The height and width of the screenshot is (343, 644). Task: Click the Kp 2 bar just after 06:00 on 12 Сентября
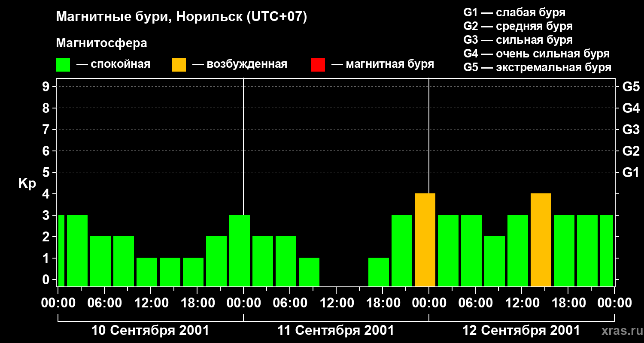[x=495, y=261]
